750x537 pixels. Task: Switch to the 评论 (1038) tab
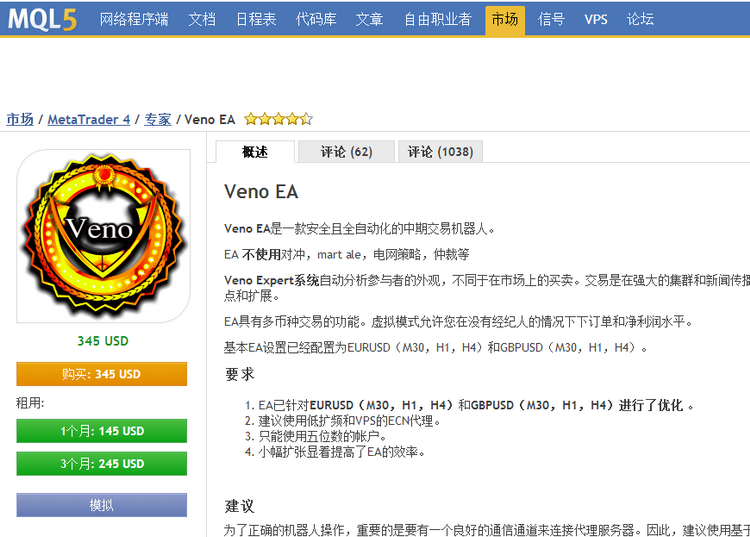pos(440,152)
